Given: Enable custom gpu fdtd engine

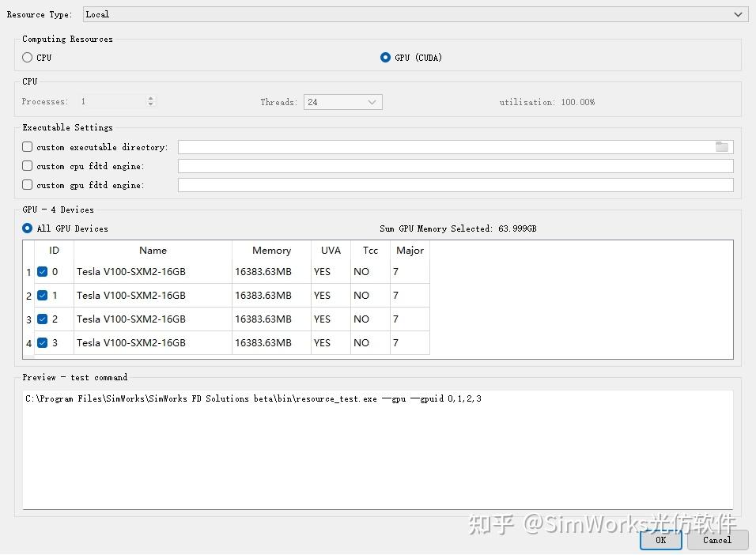Looking at the screenshot, I should 27,184.
